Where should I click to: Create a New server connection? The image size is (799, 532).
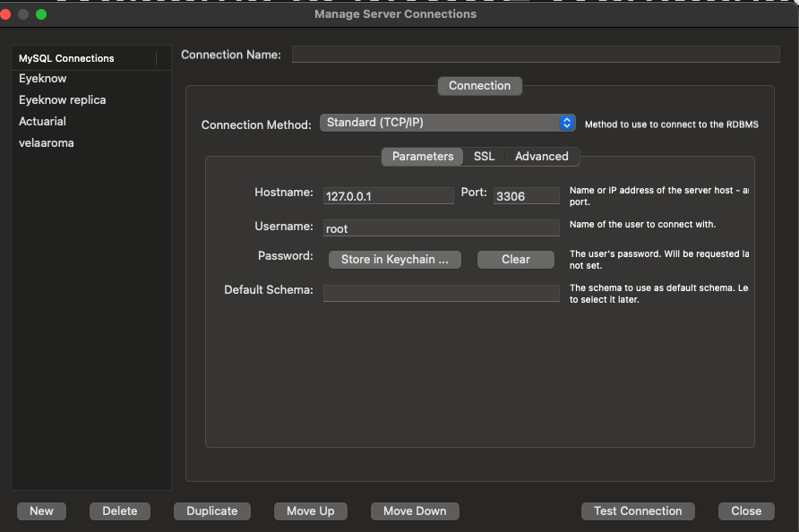point(41,511)
